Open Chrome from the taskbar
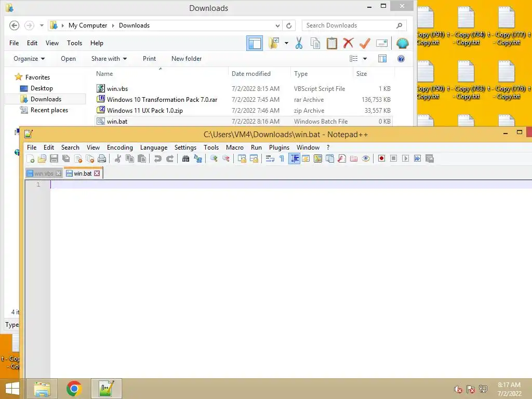Screen dimensions: 532x399 click(x=74, y=389)
